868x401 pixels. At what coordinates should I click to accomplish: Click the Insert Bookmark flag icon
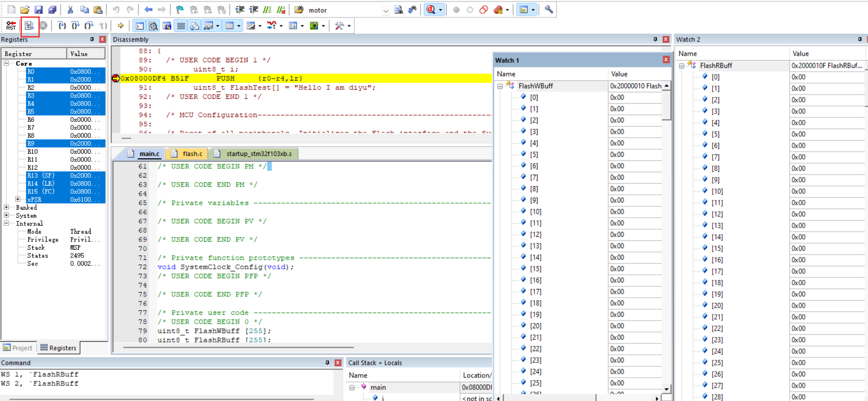(180, 10)
